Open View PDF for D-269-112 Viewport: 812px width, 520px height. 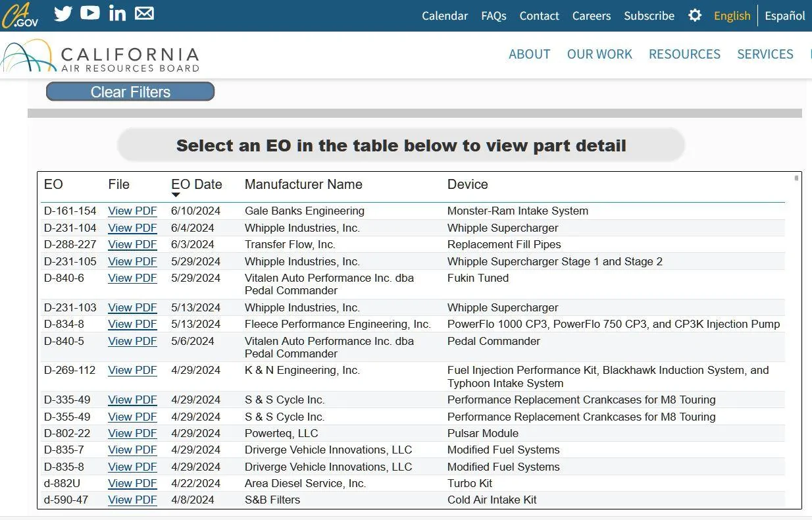(x=132, y=370)
